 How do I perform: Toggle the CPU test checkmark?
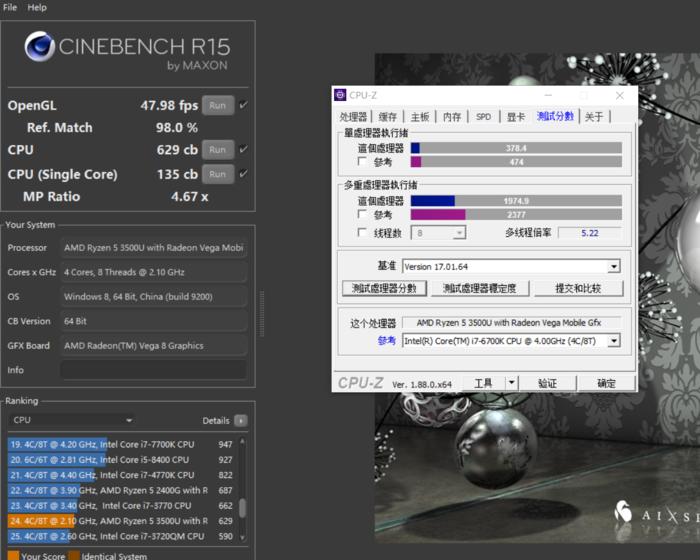[243, 149]
